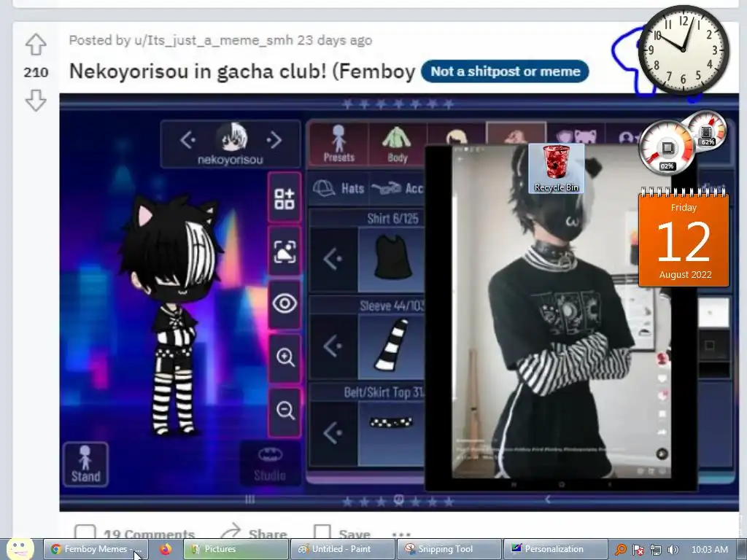The image size is (747, 560).
Task: Open the Recycle Bin desktop icon
Action: [x=556, y=168]
